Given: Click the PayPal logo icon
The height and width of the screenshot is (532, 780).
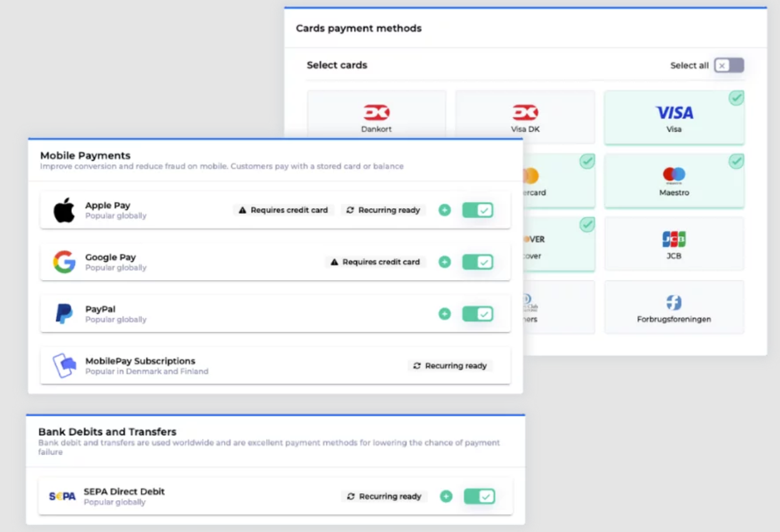Looking at the screenshot, I should click(64, 314).
